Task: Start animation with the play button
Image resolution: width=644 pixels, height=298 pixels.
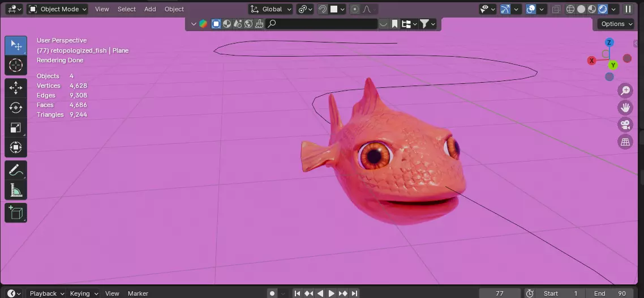Action: click(332, 293)
